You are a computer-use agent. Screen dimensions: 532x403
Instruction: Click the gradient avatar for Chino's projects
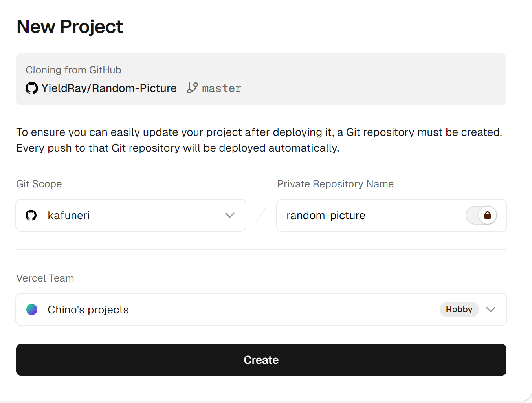pos(32,310)
